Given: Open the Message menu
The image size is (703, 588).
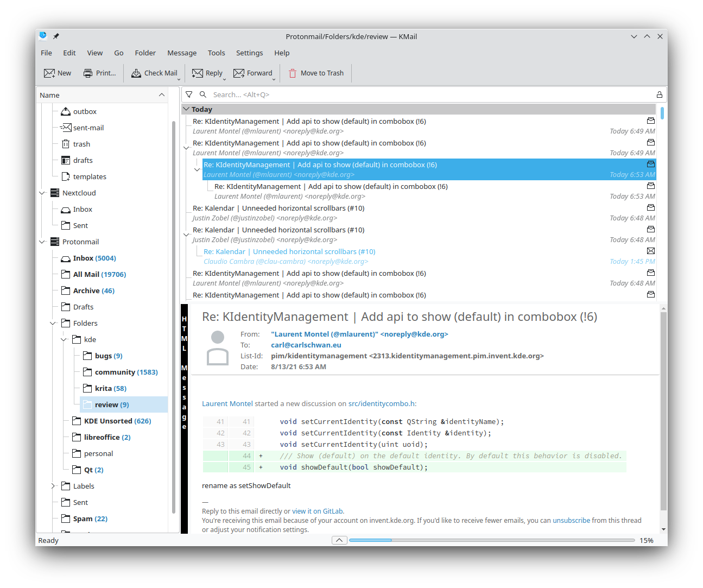Looking at the screenshot, I should point(182,53).
